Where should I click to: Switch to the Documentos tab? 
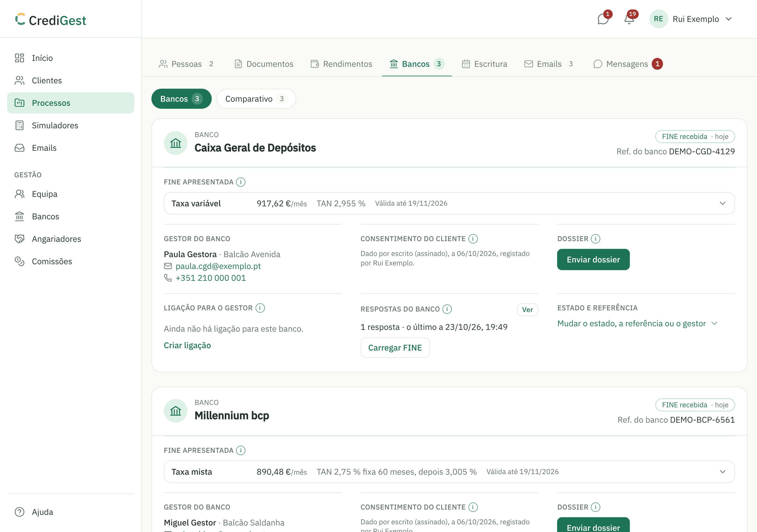point(264,64)
